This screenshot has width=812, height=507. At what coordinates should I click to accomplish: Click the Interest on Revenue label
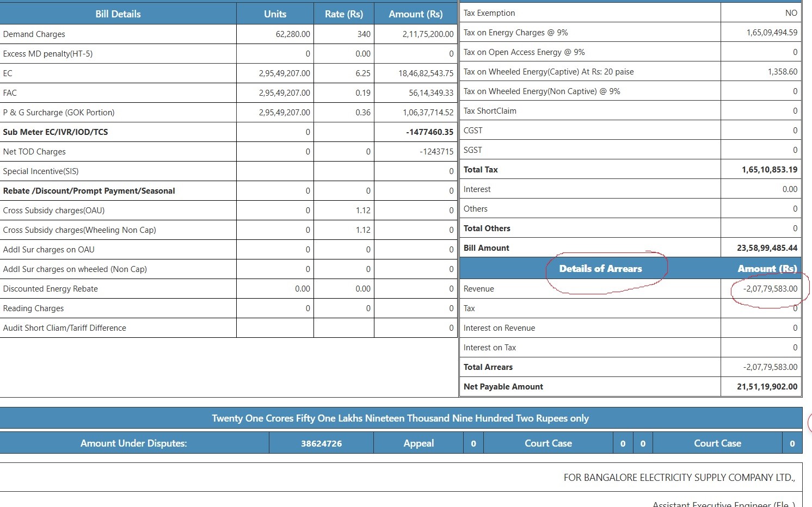click(499, 328)
